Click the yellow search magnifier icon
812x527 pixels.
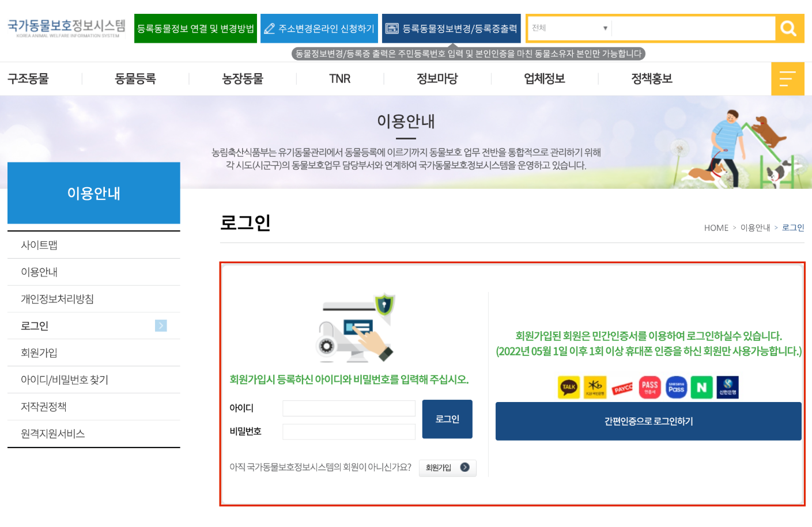[x=788, y=27]
